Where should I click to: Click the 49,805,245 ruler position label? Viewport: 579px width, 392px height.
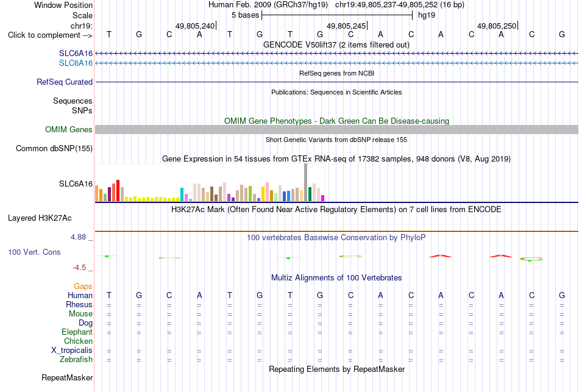click(x=346, y=26)
